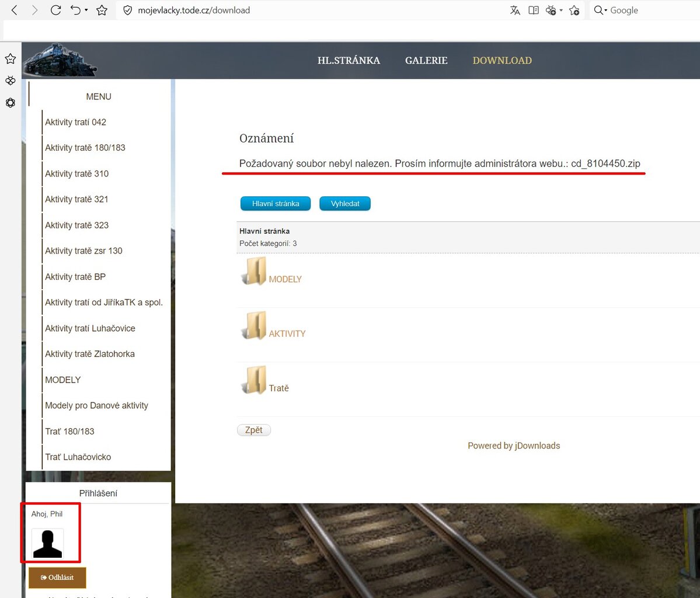This screenshot has width=700, height=598.
Task: Open the undo history dropdown arrow
Action: pyautogui.click(x=86, y=10)
